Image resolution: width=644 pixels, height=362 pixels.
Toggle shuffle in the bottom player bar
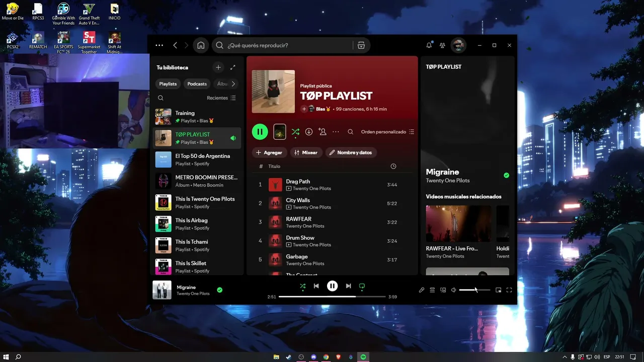tap(302, 286)
